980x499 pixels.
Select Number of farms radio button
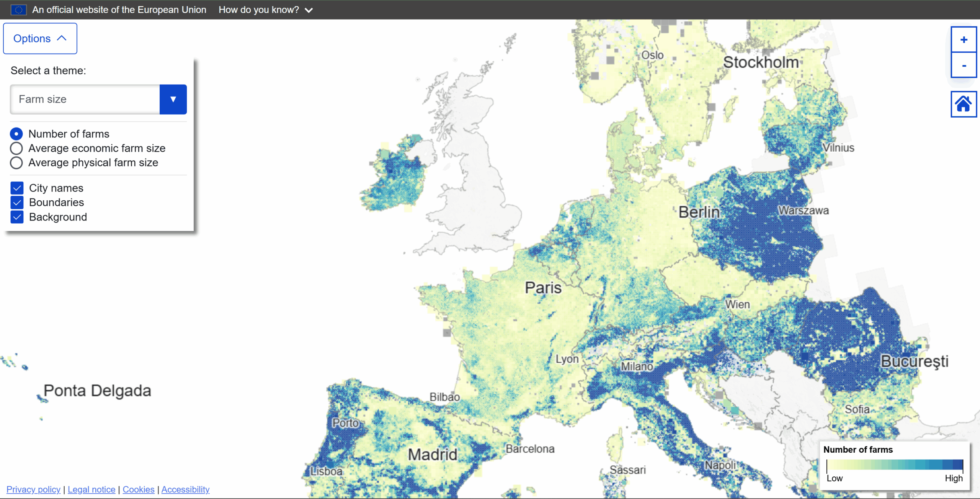click(16, 134)
